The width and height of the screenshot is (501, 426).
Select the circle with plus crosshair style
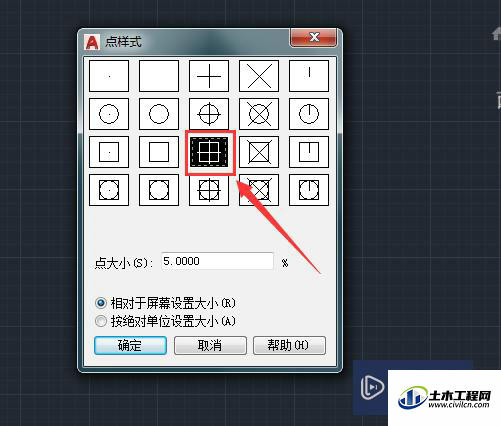click(x=209, y=114)
